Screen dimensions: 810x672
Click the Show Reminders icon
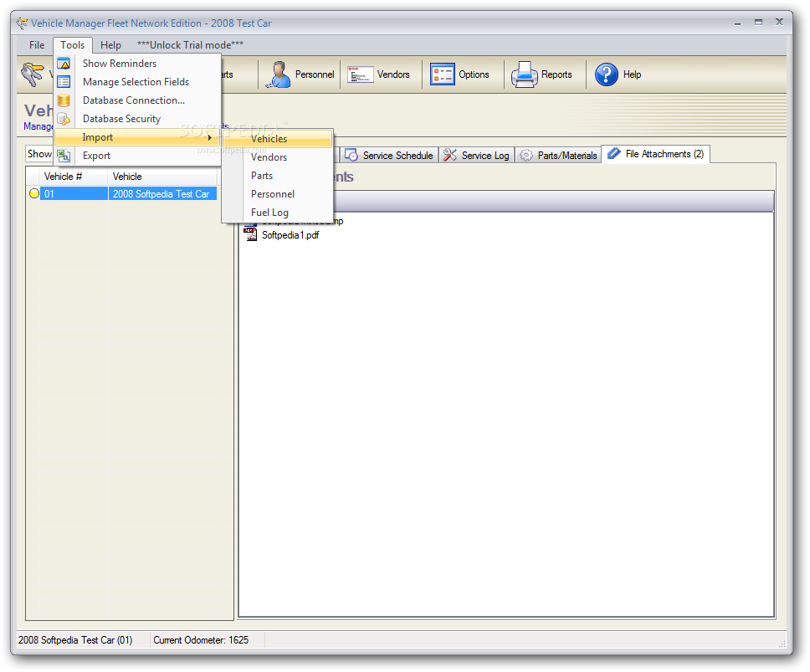64,64
